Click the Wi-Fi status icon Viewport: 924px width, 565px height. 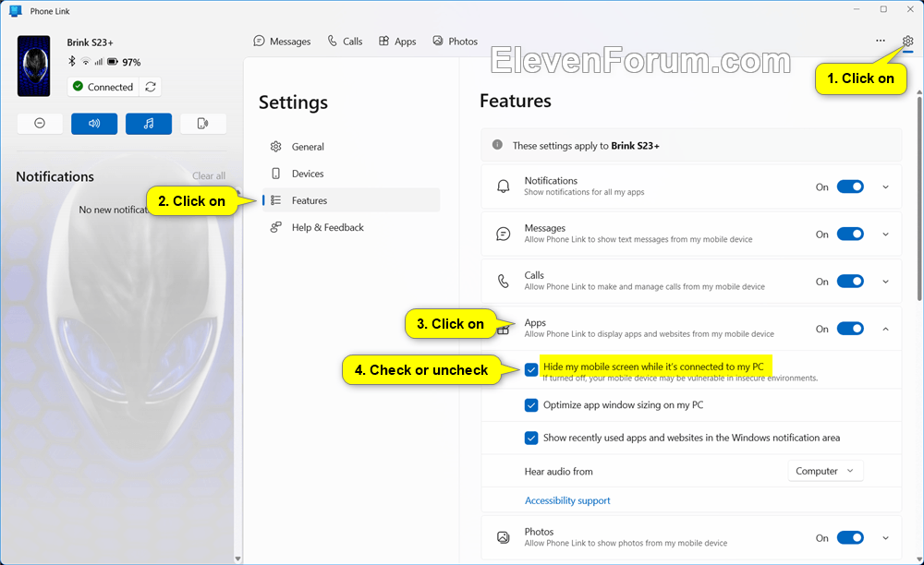tap(85, 61)
